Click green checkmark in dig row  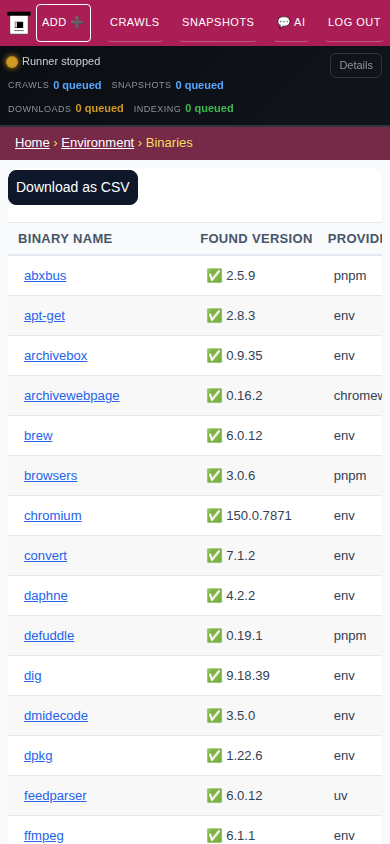[214, 676]
